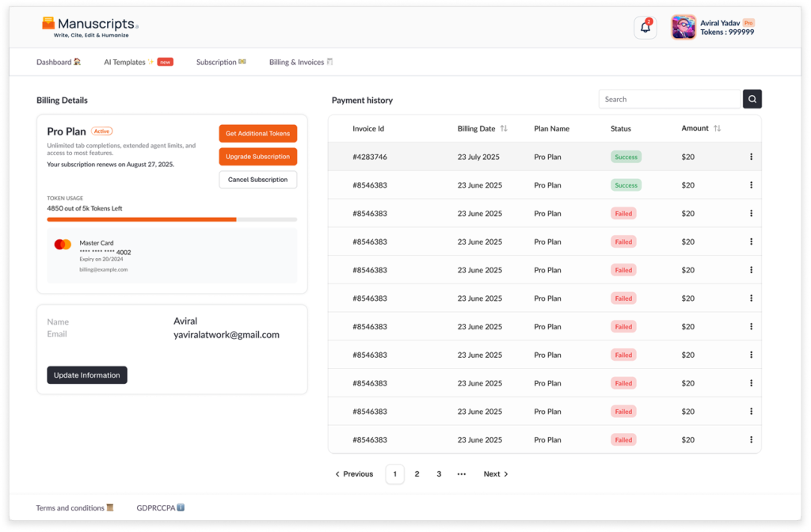Expand more pages via ellipsis in pagination
The width and height of the screenshot is (811, 532).
(x=461, y=474)
